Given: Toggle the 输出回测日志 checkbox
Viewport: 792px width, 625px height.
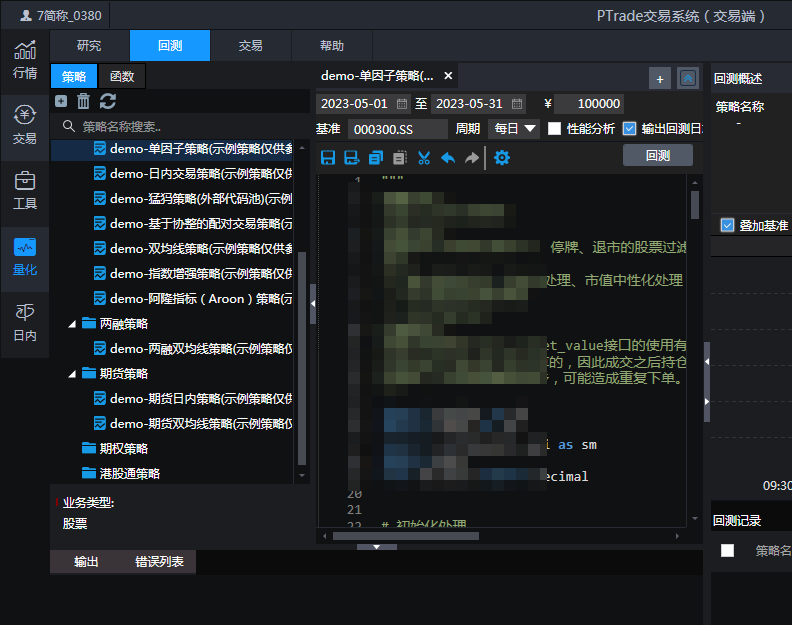Looking at the screenshot, I should click(629, 129).
